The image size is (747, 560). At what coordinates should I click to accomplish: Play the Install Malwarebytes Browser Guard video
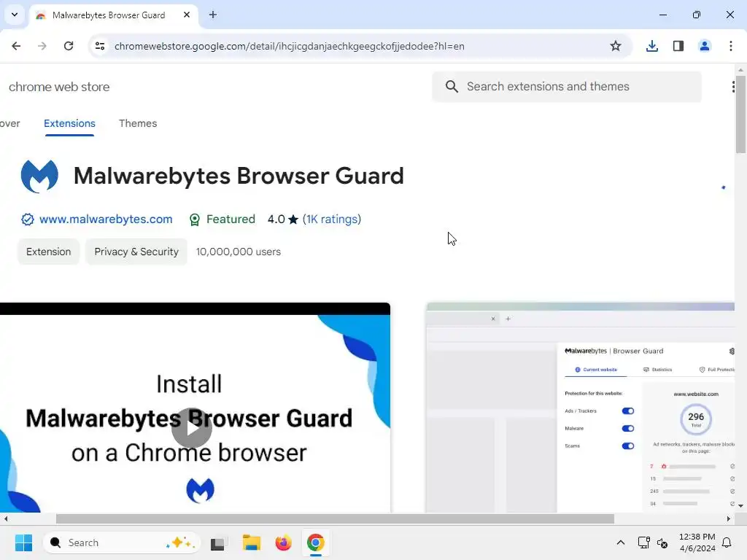[x=192, y=427]
